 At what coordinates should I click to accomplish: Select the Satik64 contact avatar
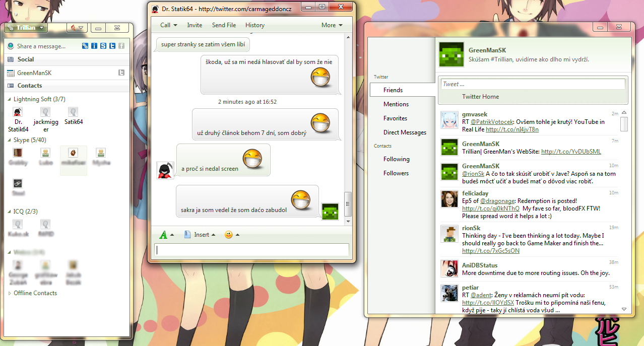click(x=73, y=112)
